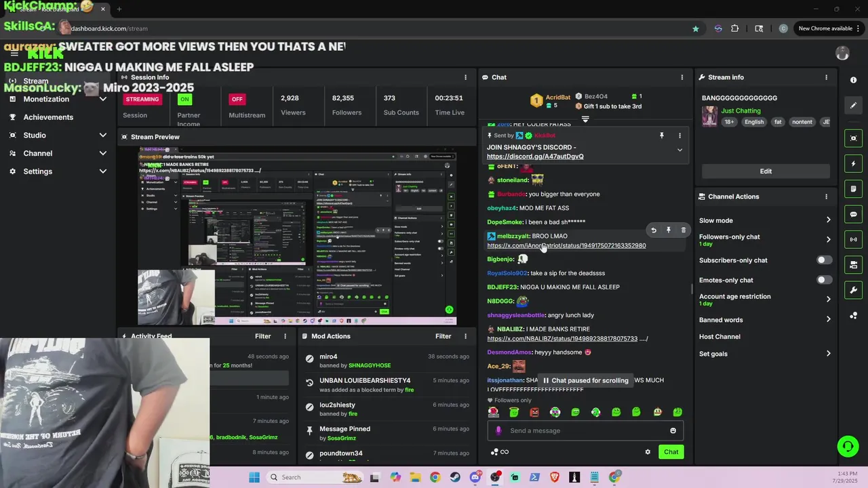Click the channel points infinity icon
Viewport: 868px width, 488px height.
point(500,452)
